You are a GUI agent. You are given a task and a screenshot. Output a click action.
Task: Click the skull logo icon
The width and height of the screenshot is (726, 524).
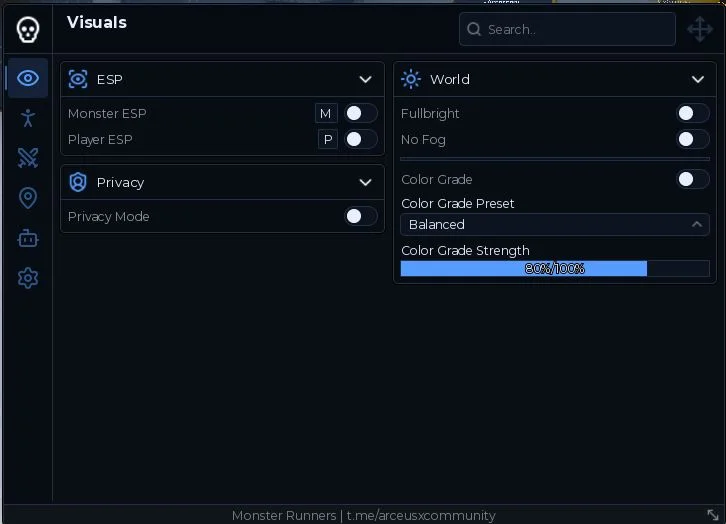coord(28,30)
